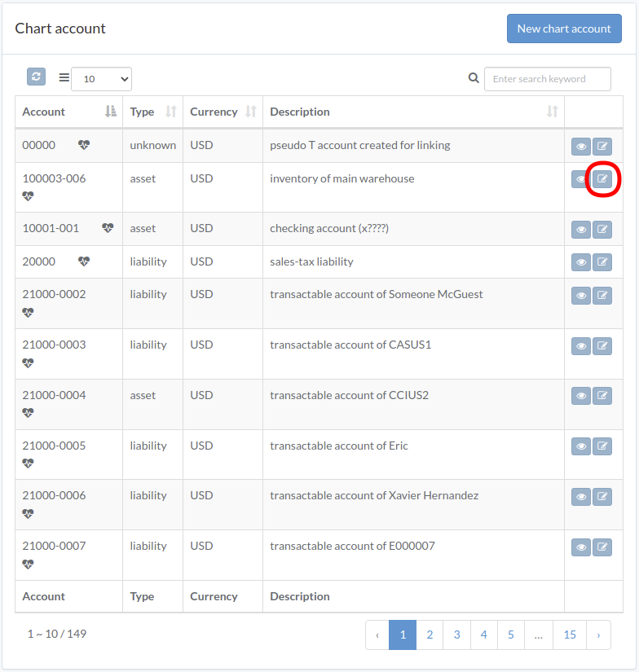Click the heartbeat icon beside account 10001-001
639x672 pixels.
tap(108, 227)
